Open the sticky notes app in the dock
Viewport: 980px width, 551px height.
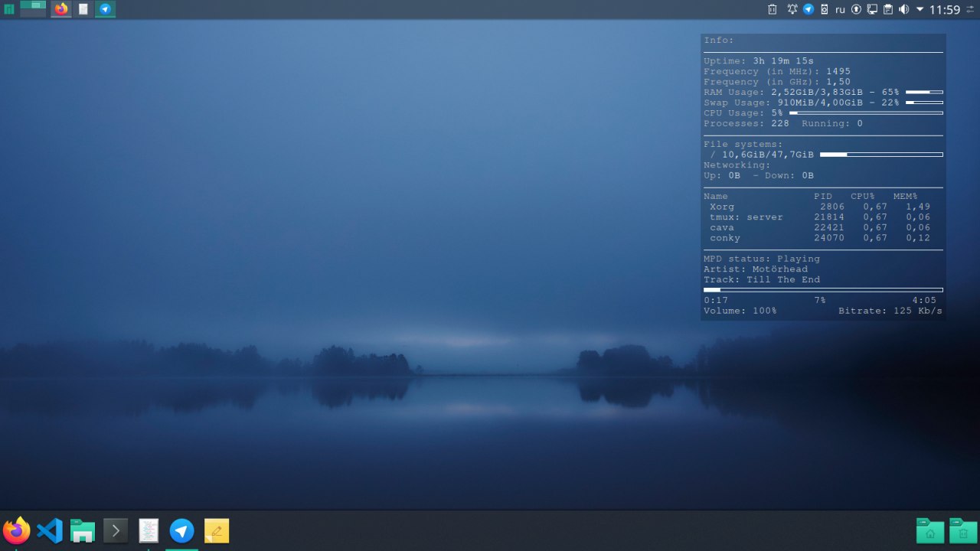tap(217, 530)
